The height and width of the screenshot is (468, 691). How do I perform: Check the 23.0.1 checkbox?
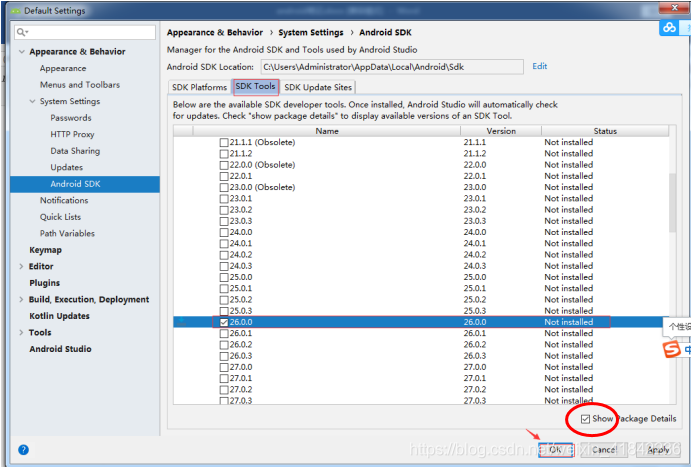(x=224, y=199)
